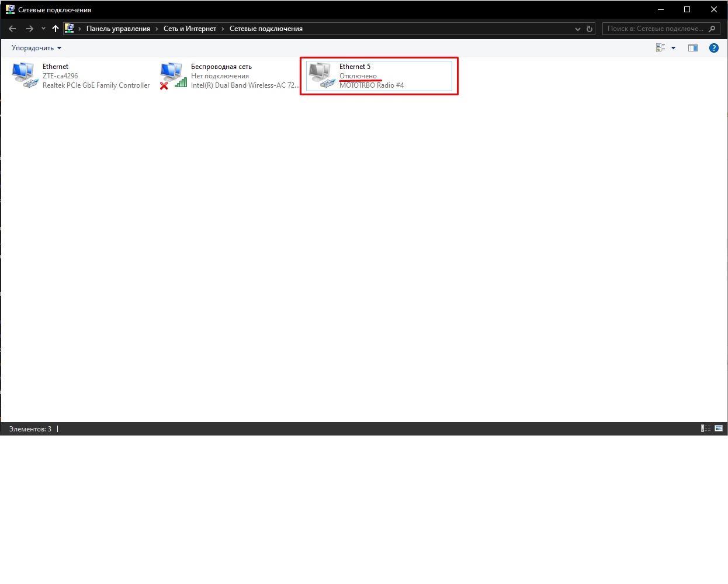Open the change view options dropdown arrow
This screenshot has height=584, width=728.
click(x=673, y=48)
